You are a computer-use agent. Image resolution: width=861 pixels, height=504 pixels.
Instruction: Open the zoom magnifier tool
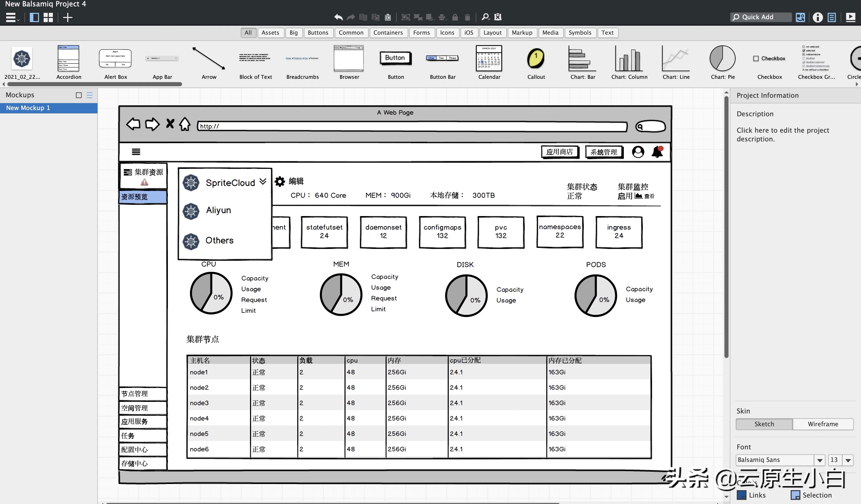tap(485, 17)
